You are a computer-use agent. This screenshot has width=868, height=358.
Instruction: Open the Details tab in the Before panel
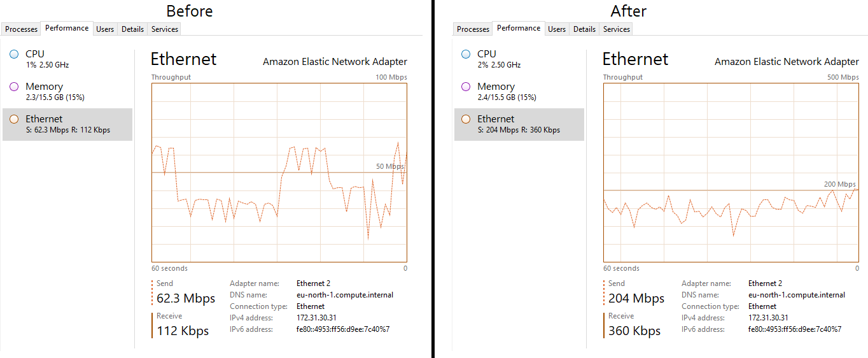(132, 29)
